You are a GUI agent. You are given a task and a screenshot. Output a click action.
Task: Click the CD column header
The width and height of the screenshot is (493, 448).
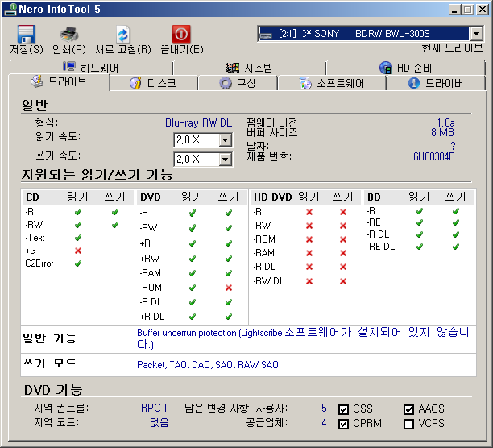[32, 197]
